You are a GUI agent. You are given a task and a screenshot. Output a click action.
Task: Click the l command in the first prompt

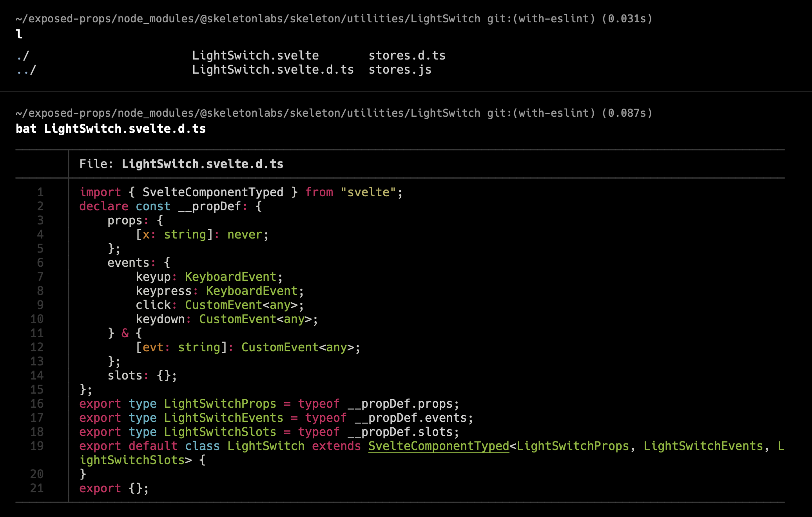[19, 34]
